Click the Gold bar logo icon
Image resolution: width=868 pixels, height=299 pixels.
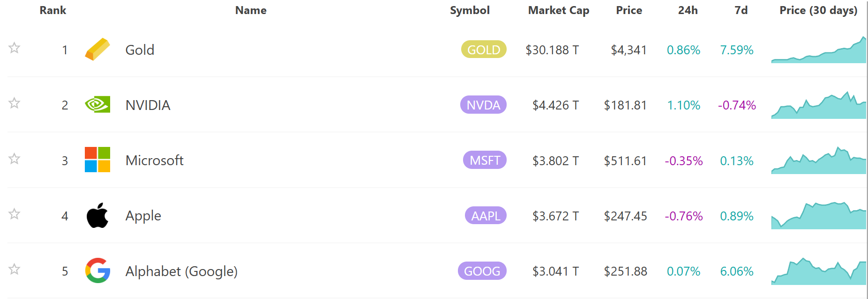(x=97, y=50)
